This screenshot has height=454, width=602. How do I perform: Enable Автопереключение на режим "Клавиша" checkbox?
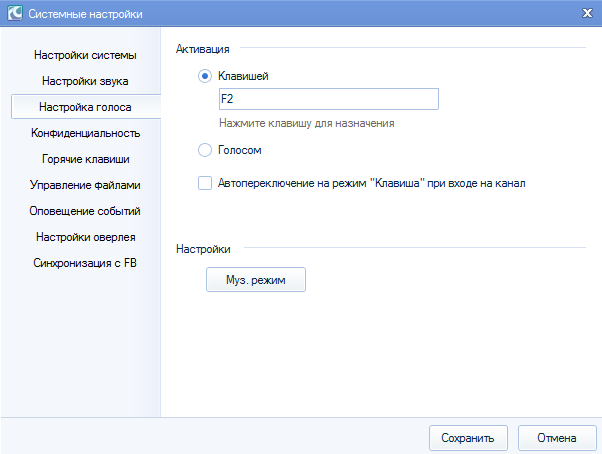point(205,183)
